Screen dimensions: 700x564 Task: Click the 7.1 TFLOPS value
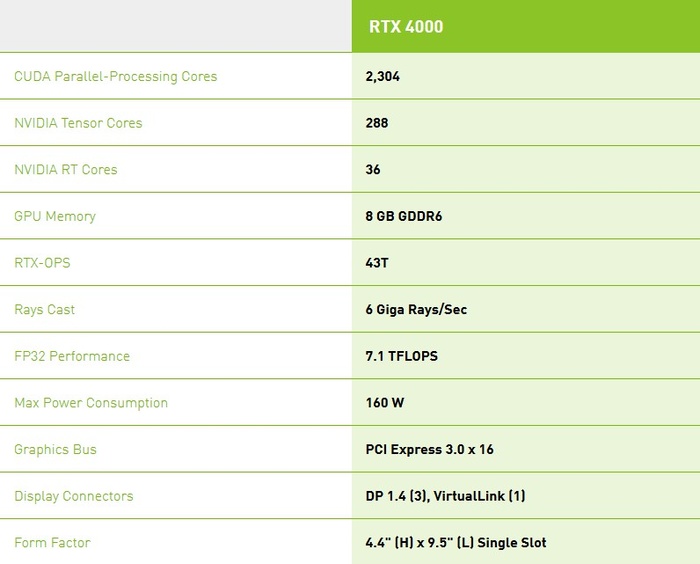pyautogui.click(x=402, y=356)
